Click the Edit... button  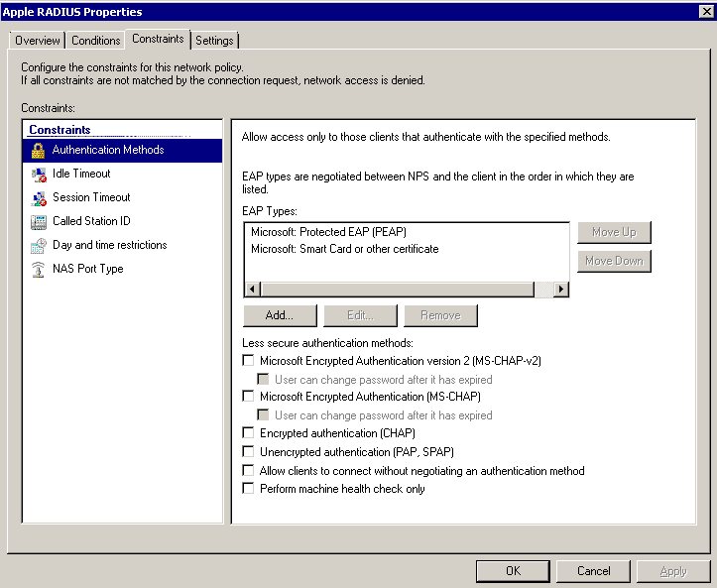[x=360, y=315]
